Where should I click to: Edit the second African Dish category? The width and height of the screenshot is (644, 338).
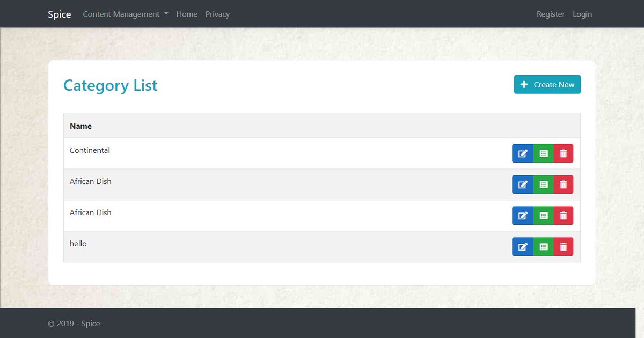click(523, 216)
